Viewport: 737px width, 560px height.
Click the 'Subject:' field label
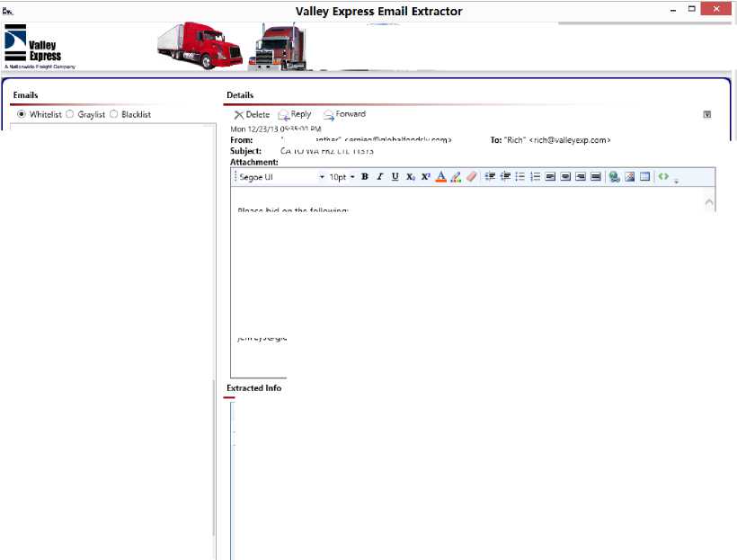[x=246, y=151]
